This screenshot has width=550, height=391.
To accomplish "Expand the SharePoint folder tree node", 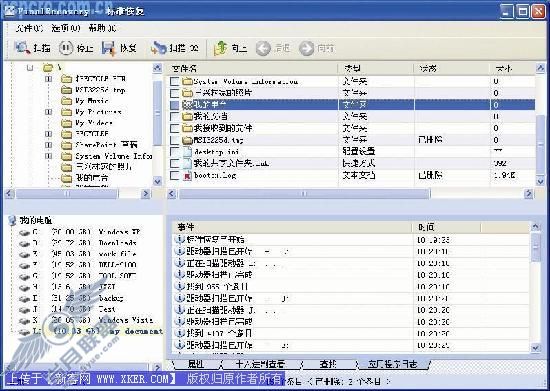I will click(x=48, y=145).
